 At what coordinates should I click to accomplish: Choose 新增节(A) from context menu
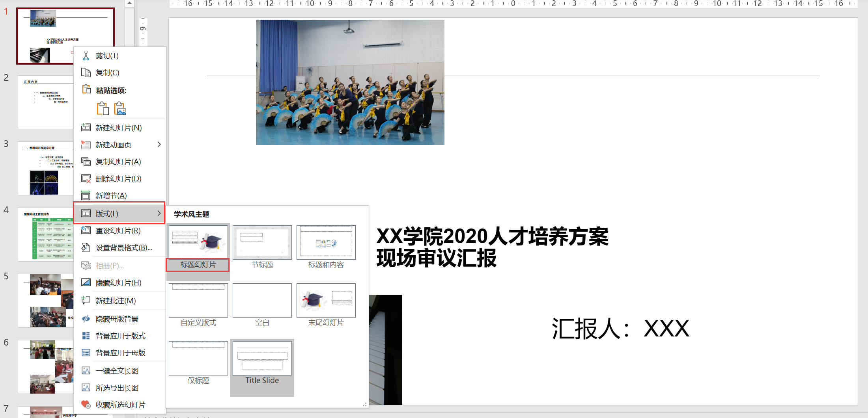click(120, 195)
